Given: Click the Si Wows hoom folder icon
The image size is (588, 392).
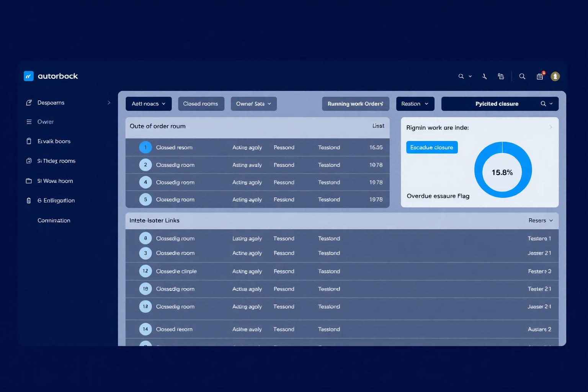Looking at the screenshot, I should pyautogui.click(x=29, y=181).
